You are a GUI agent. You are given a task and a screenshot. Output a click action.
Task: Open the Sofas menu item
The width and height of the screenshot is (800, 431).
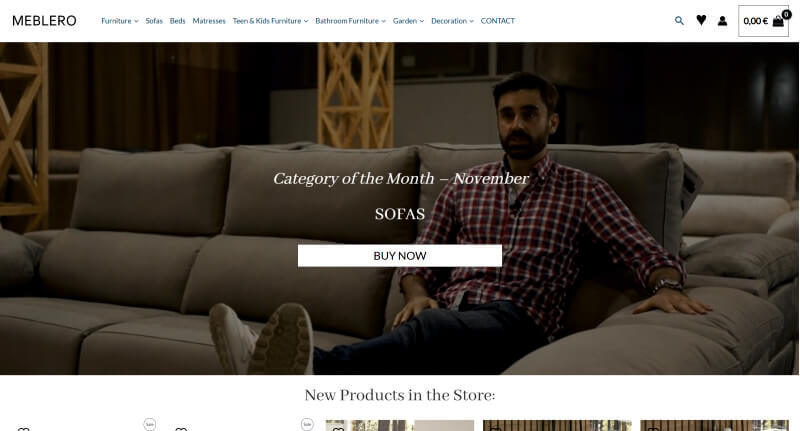154,21
